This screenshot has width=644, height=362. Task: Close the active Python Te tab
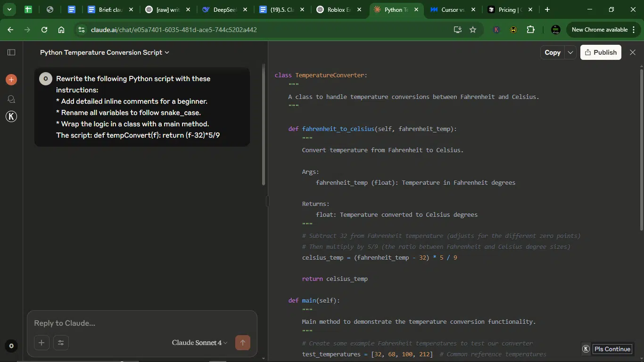click(416, 9)
